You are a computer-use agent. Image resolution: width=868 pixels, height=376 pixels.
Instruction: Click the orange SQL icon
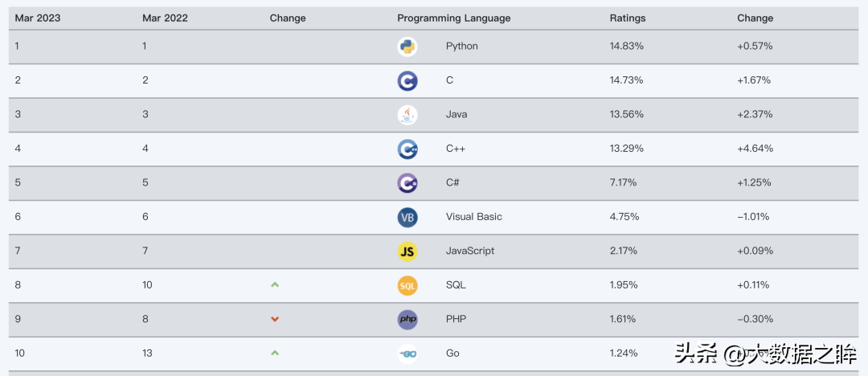click(x=407, y=286)
